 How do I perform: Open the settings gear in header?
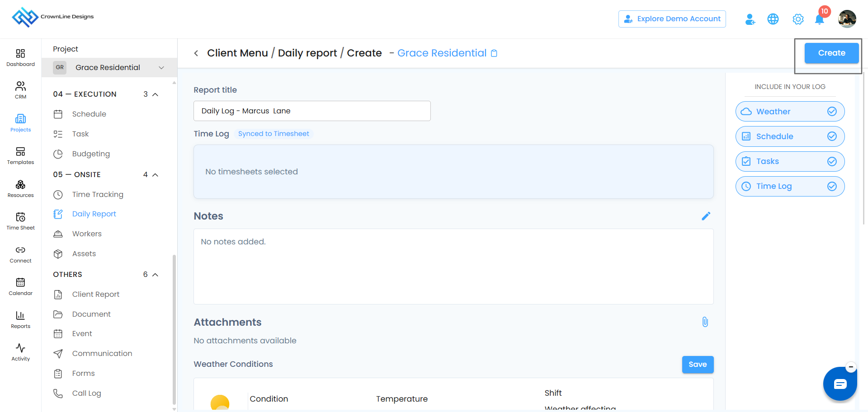point(798,19)
